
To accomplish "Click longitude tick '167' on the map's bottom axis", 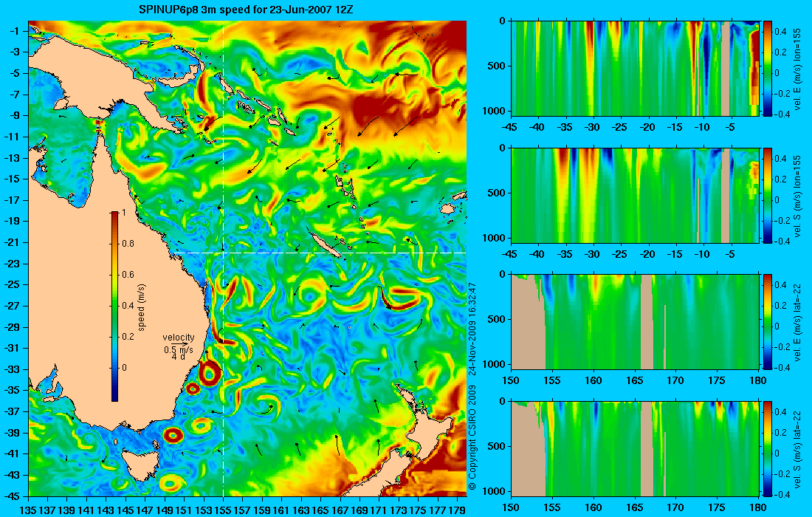I will pos(340,510).
